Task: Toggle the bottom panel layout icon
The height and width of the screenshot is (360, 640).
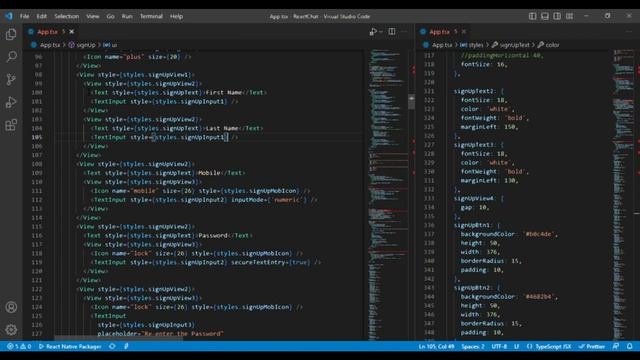Action: 544,16
